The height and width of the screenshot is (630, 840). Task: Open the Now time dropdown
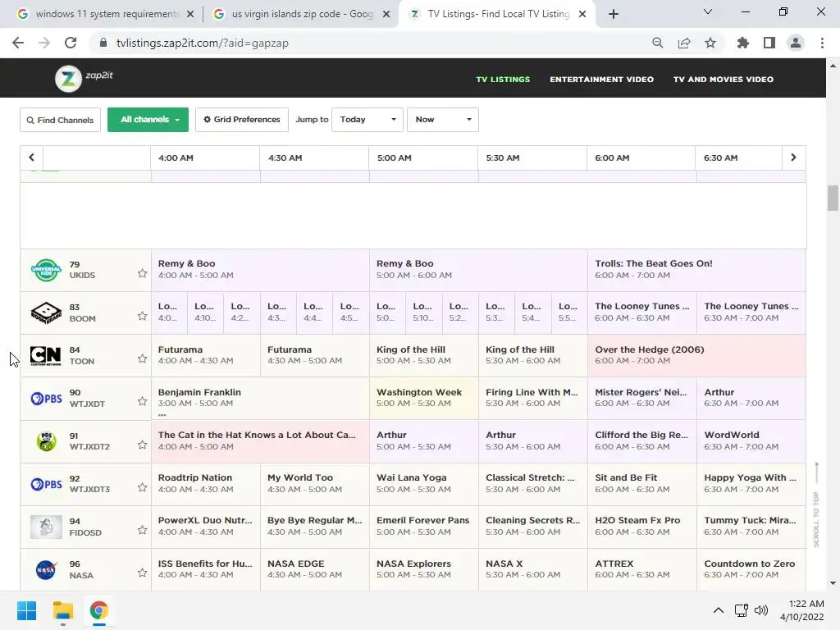pos(442,120)
